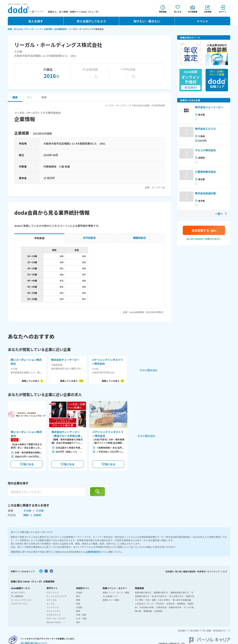Load more similar companies さらに読み込む

click(148, 370)
